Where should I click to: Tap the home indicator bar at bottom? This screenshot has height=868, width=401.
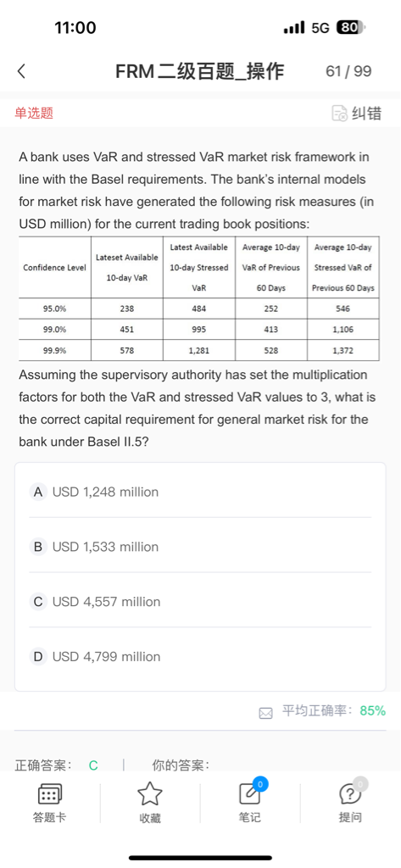[x=200, y=858]
